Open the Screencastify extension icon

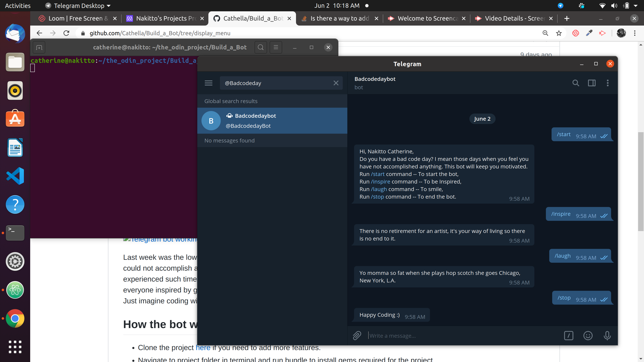602,33
